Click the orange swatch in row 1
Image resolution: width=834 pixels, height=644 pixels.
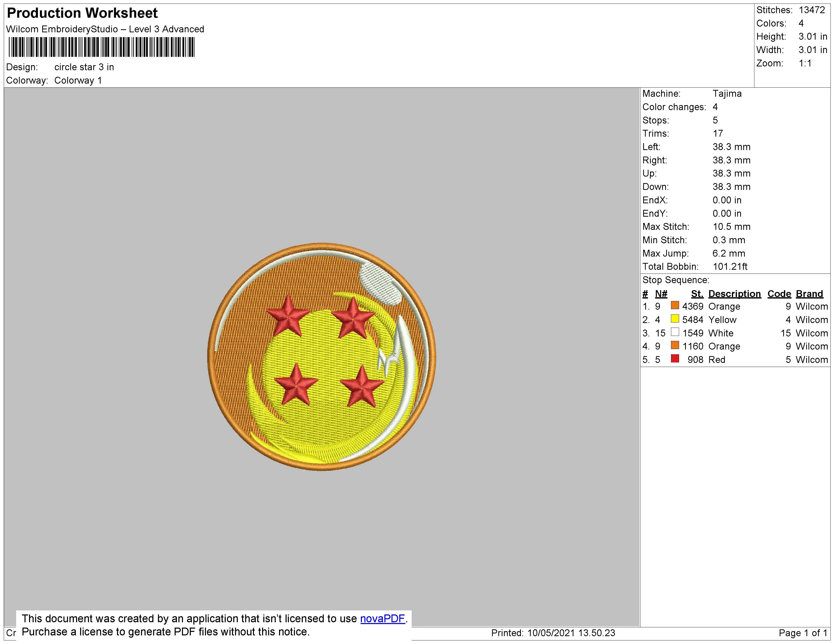click(675, 306)
